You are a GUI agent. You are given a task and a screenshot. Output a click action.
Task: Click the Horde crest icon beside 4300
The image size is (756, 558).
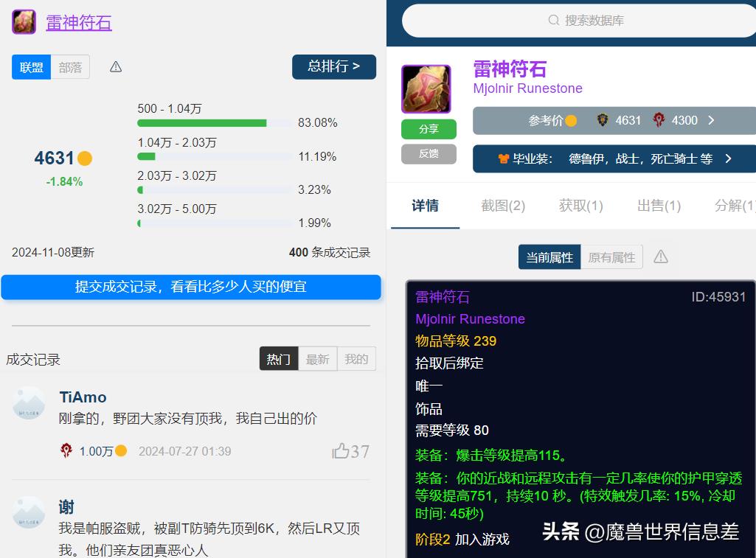coord(659,120)
